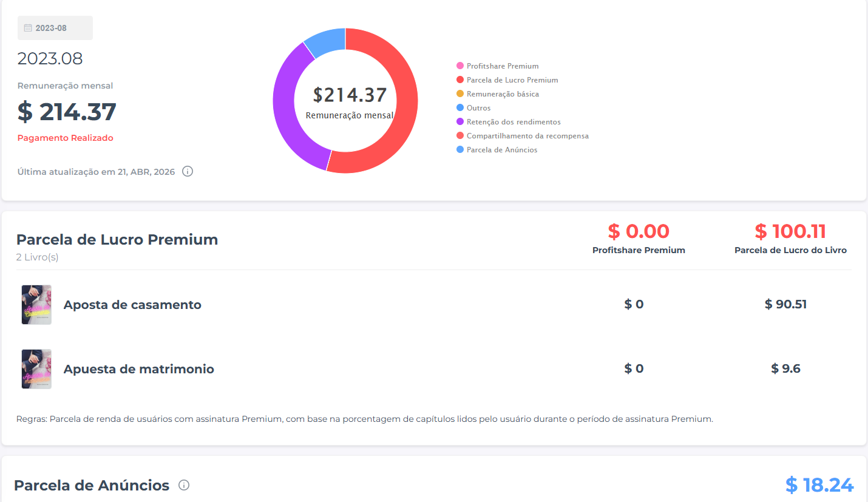
Task: Open the Aposta de casamento book title
Action: (132, 305)
